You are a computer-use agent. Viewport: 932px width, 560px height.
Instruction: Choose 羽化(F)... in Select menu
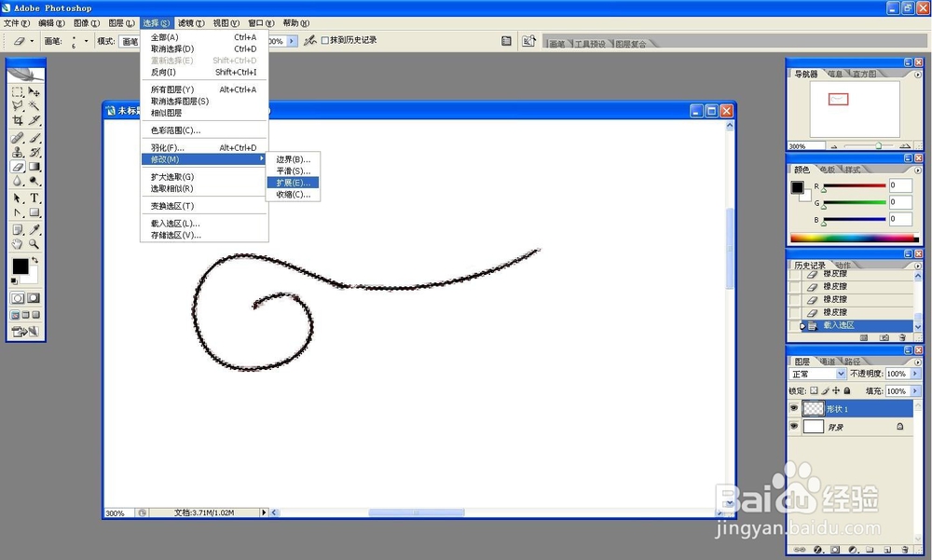click(204, 147)
